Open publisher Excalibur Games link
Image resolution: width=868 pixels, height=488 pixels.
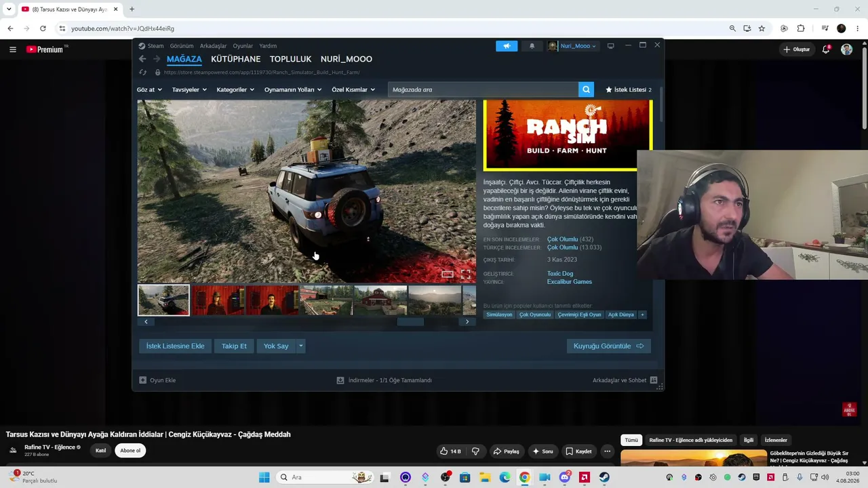click(570, 282)
